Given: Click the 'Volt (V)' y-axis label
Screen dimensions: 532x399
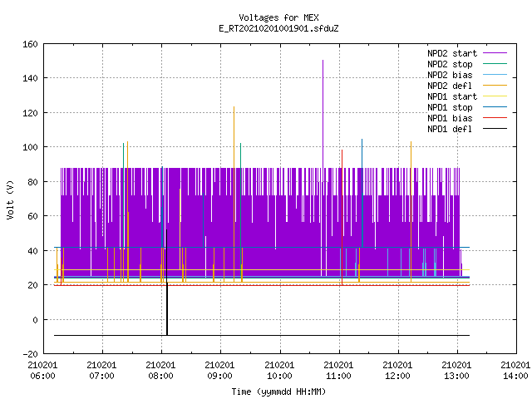Looking at the screenshot, I should point(10,200).
